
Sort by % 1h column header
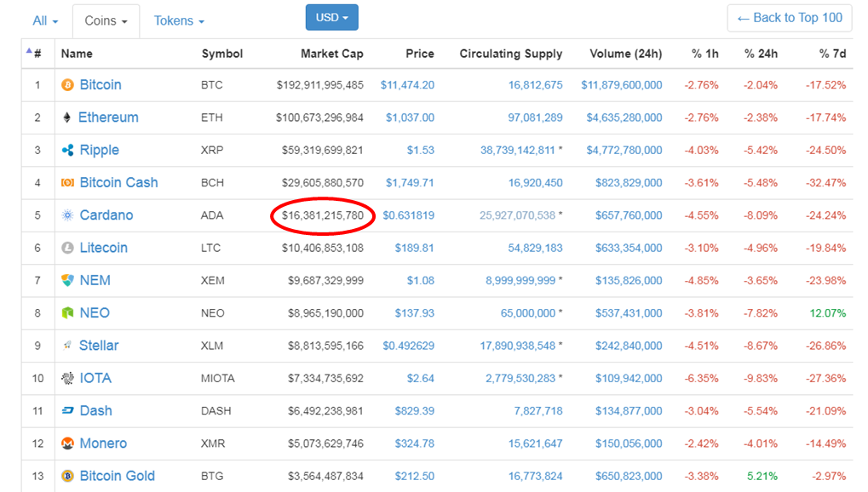(705, 54)
